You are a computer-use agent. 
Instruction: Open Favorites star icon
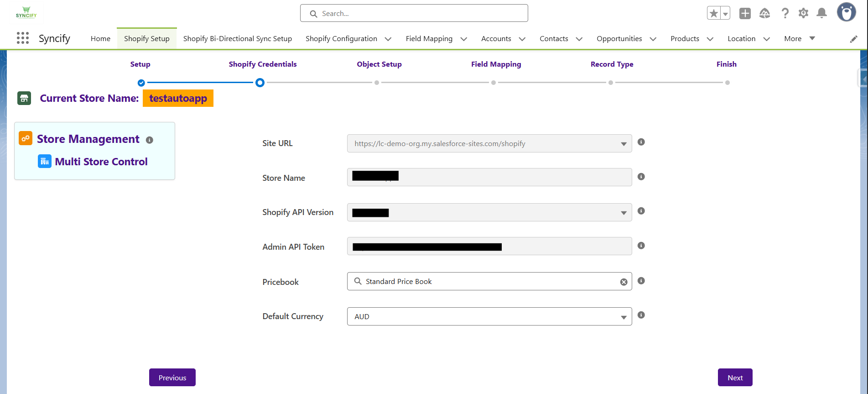(x=714, y=13)
